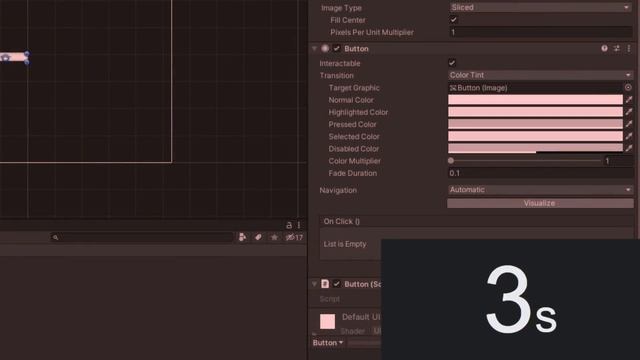Click the List is Empty text

tap(345, 244)
